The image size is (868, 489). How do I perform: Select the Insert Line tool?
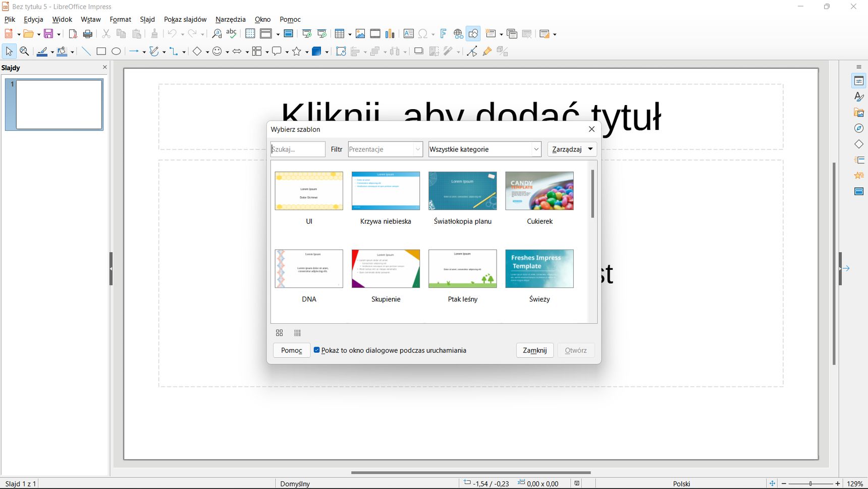86,52
